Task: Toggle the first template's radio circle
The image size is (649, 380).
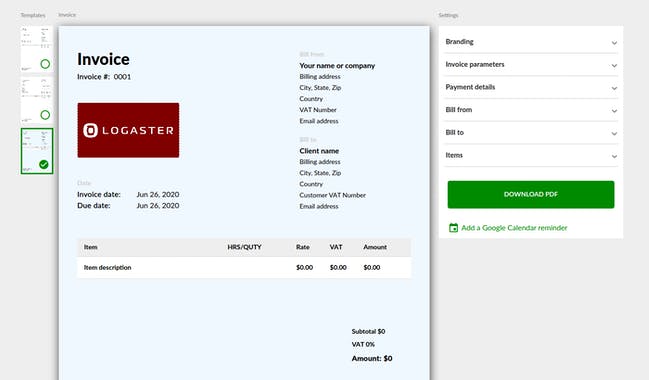Action: click(x=45, y=64)
